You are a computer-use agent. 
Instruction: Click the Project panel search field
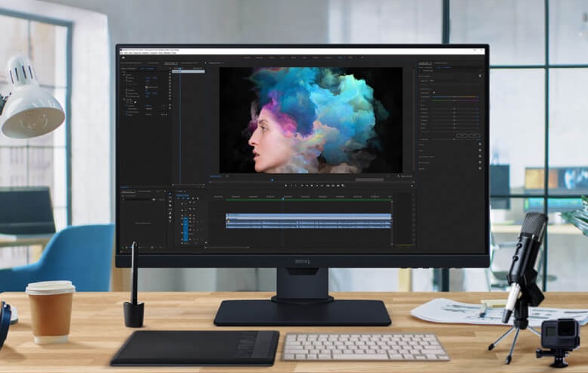[x=137, y=200]
